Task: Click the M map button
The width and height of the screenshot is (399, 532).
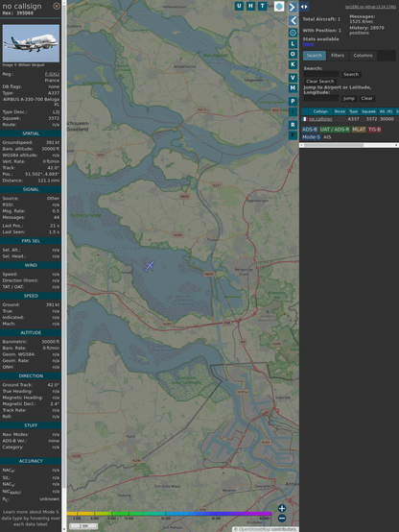Action: pos(293,88)
